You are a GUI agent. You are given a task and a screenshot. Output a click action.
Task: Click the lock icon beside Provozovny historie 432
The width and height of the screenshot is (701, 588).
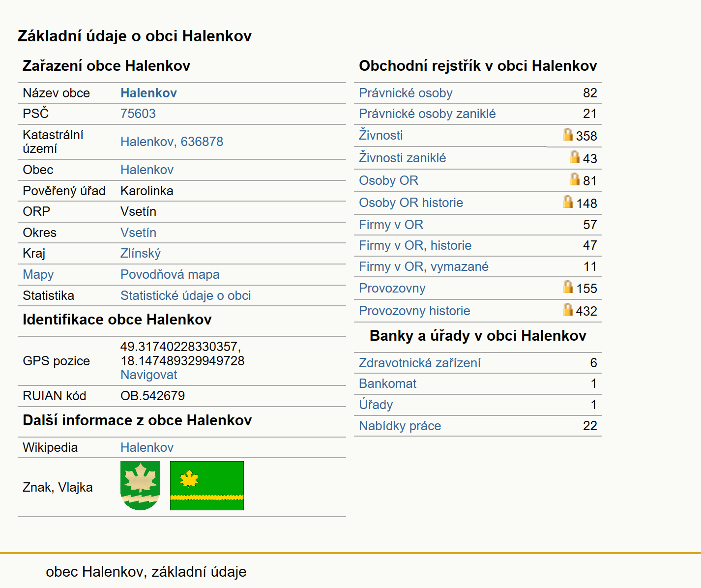[568, 309]
